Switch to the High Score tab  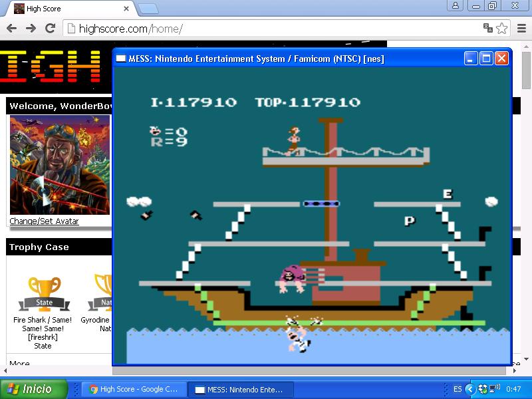[x=66, y=9]
